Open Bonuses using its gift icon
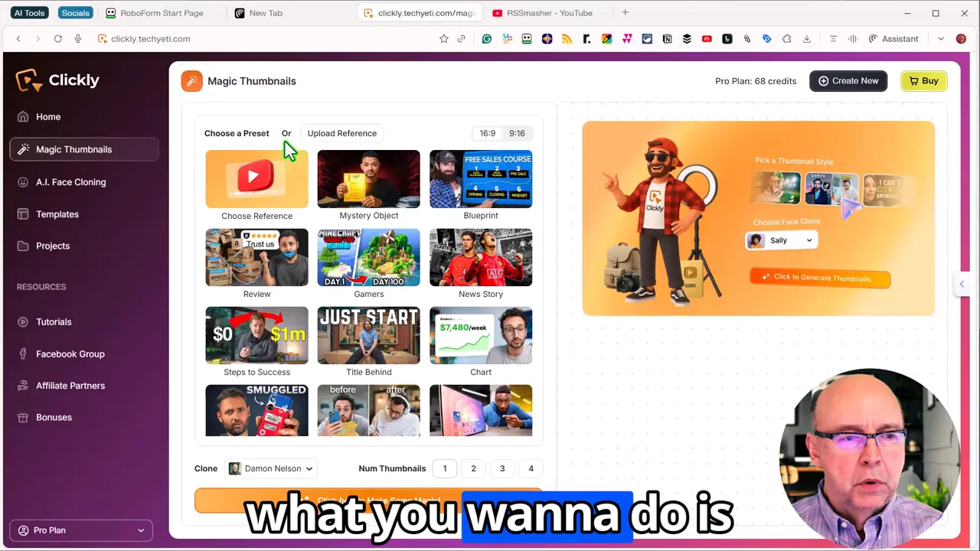Image resolution: width=980 pixels, height=551 pixels. click(x=23, y=417)
